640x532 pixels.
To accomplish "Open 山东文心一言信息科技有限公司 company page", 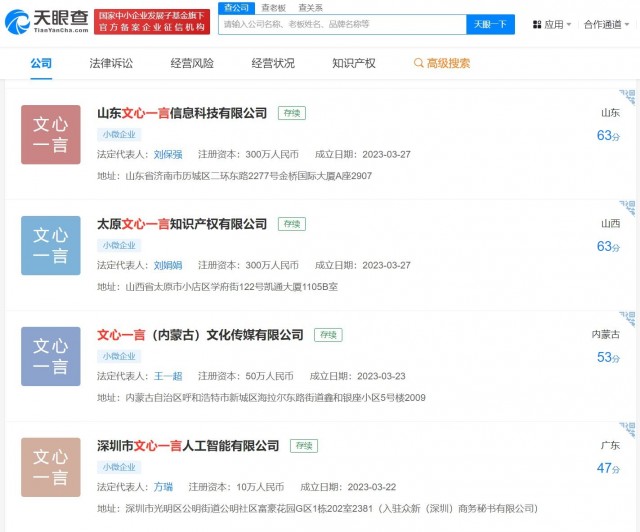I will (182, 113).
